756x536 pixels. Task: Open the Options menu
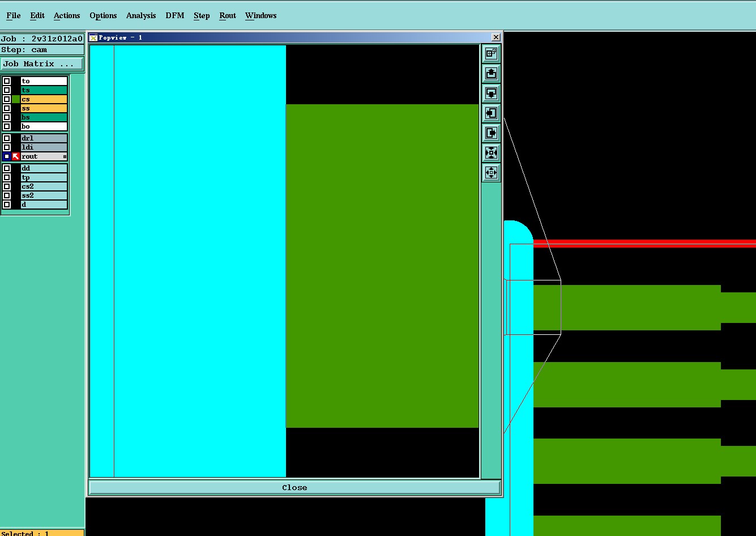click(x=103, y=15)
